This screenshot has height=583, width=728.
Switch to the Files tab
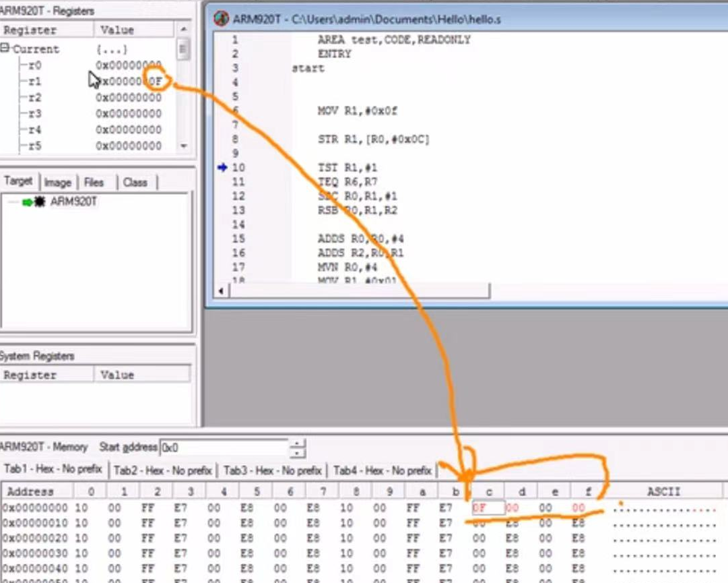(x=94, y=183)
